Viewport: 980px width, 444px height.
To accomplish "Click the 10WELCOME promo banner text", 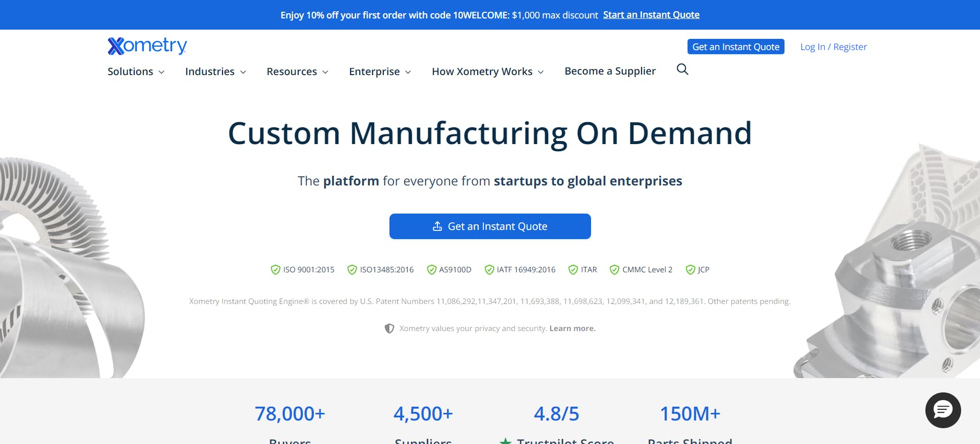I will pyautogui.click(x=439, y=15).
